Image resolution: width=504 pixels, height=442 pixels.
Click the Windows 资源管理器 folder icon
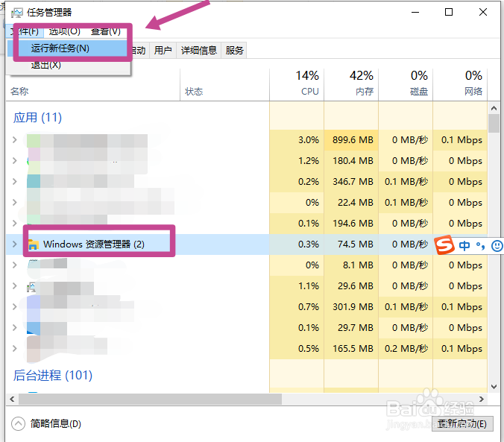coord(34,244)
